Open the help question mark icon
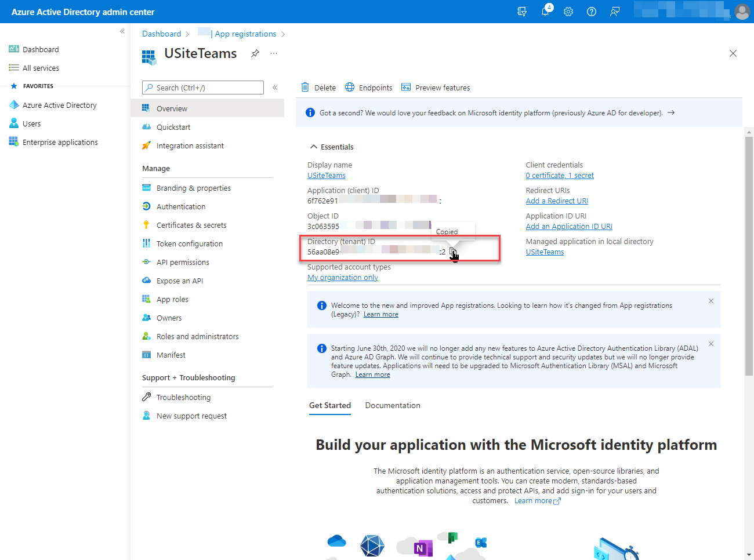754x560 pixels. click(592, 12)
